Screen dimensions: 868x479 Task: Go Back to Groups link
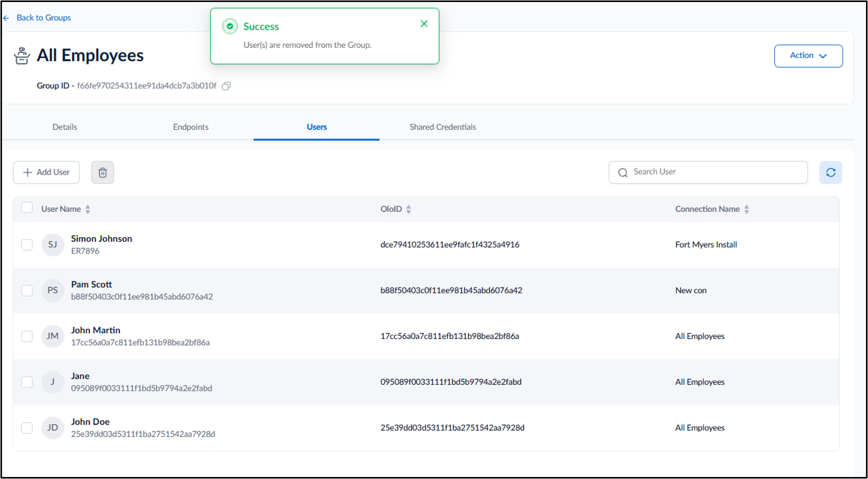click(37, 18)
